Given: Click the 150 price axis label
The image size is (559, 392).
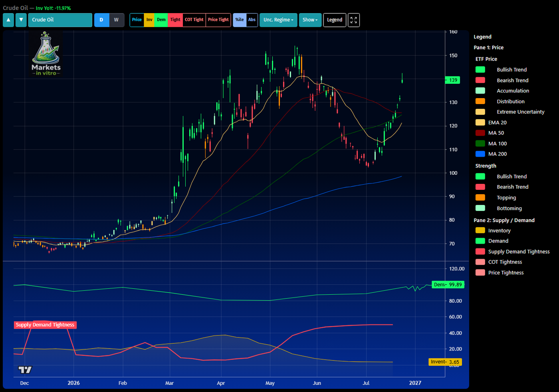Looking at the screenshot, I should coord(453,55).
